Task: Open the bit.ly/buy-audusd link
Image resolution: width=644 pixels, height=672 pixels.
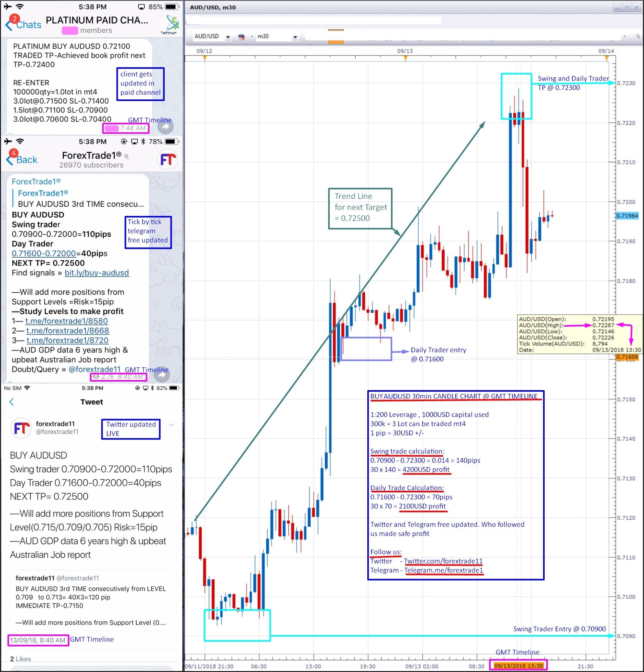Action: pos(97,273)
